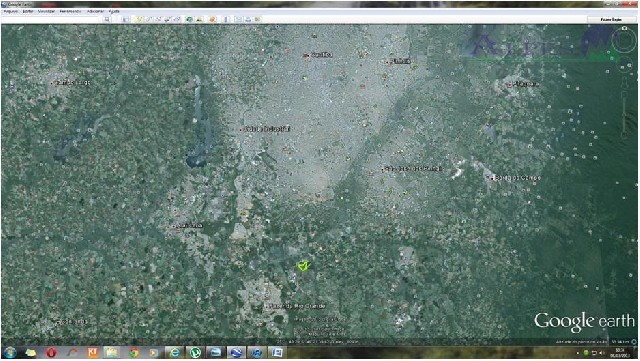Open the Arquivo menu
Image resolution: width=640 pixels, height=361 pixels.
(11, 11)
